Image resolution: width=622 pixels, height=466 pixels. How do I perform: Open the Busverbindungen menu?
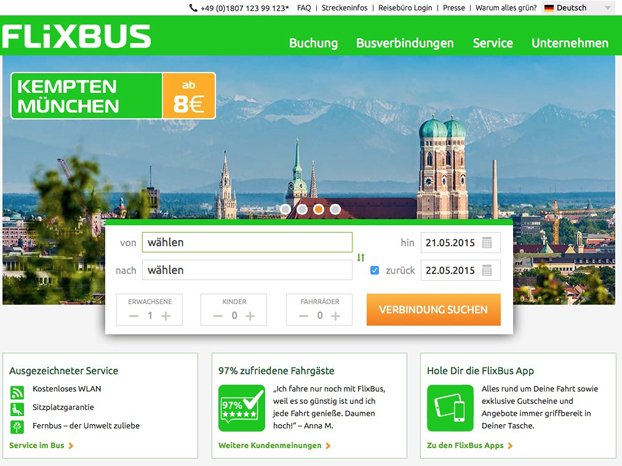pyautogui.click(x=405, y=43)
